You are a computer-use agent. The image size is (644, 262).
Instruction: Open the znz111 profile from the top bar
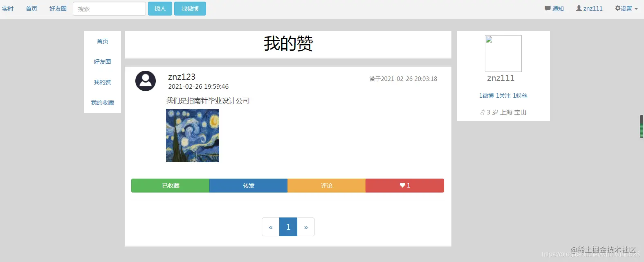click(x=589, y=9)
